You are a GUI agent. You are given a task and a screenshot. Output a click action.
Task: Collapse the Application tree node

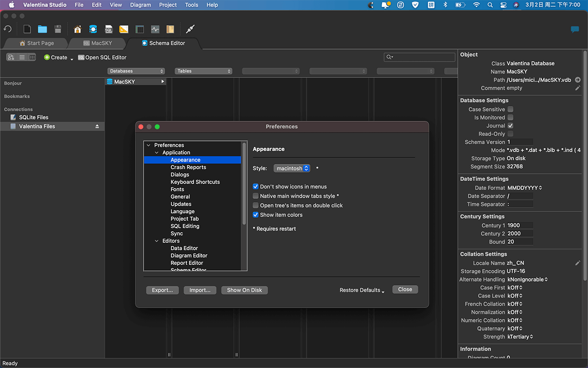tap(157, 153)
